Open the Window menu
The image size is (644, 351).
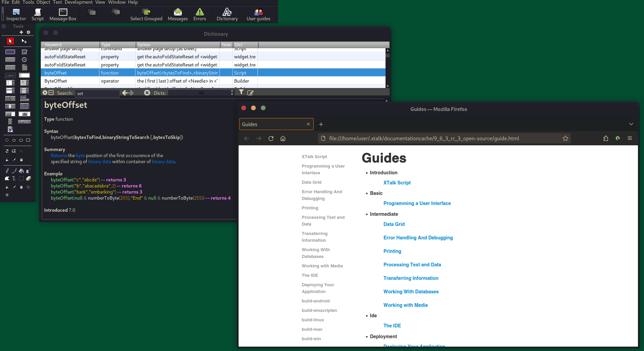point(117,2)
